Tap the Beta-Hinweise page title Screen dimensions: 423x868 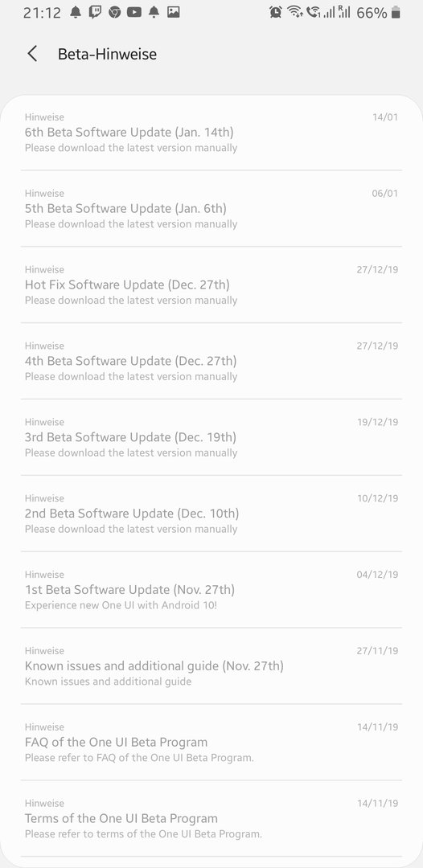pyautogui.click(x=108, y=55)
